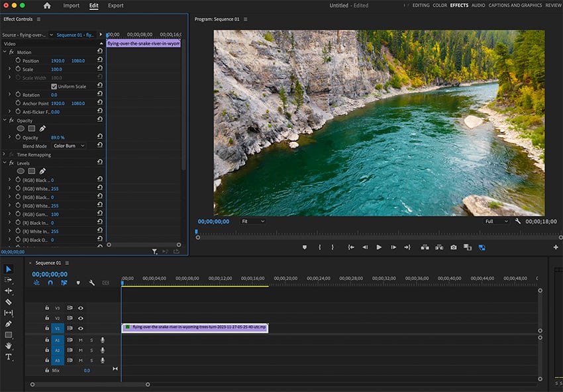The width and height of the screenshot is (563, 392).
Task: Add marker in timeline header
Action: [x=78, y=283]
